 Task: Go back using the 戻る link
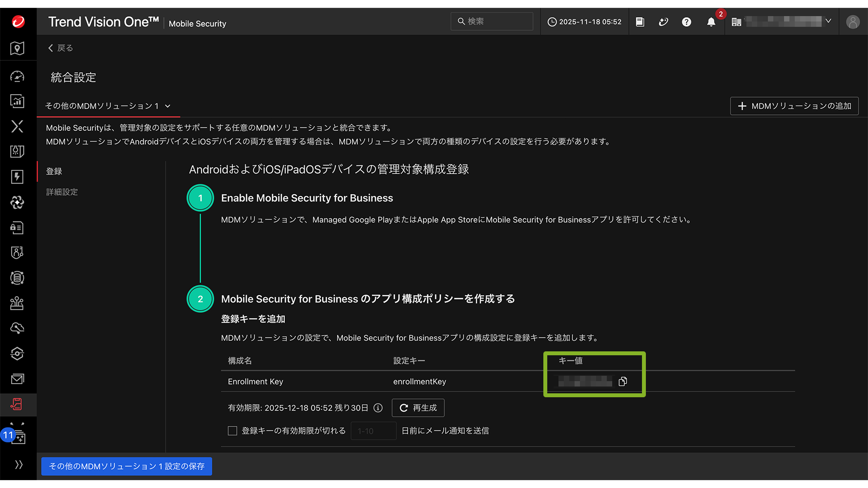[61, 48]
